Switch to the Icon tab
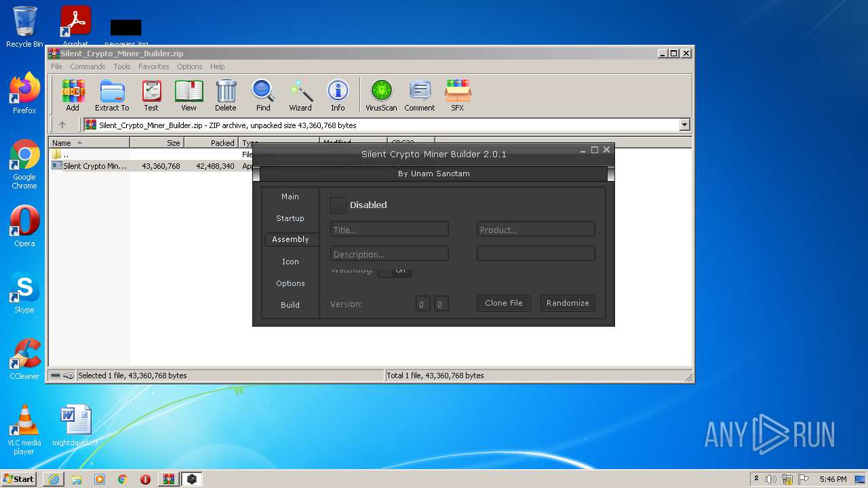 point(290,262)
